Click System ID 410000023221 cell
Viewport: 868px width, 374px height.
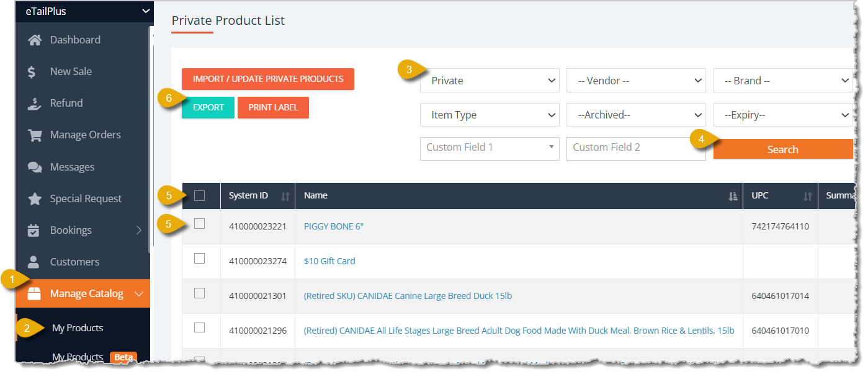(x=257, y=226)
